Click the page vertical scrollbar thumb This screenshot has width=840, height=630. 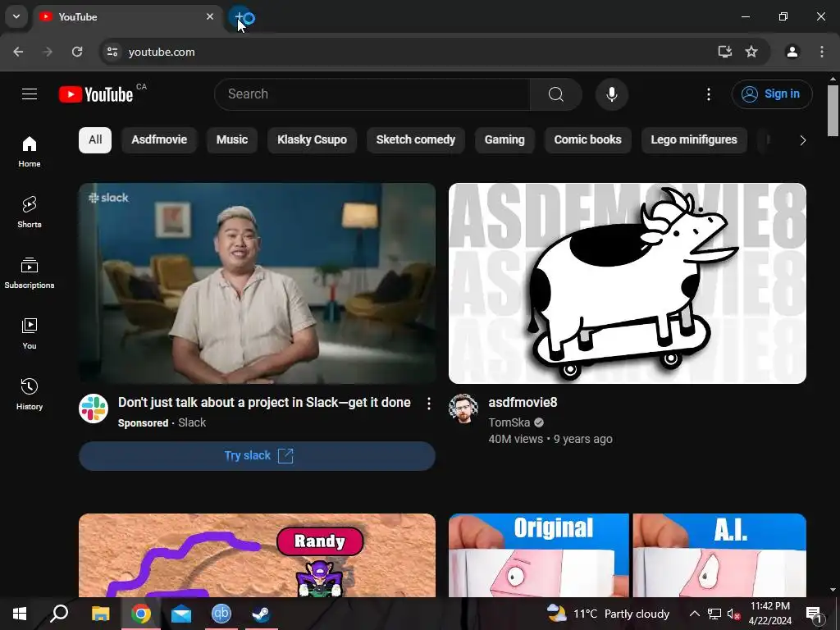pyautogui.click(x=833, y=111)
